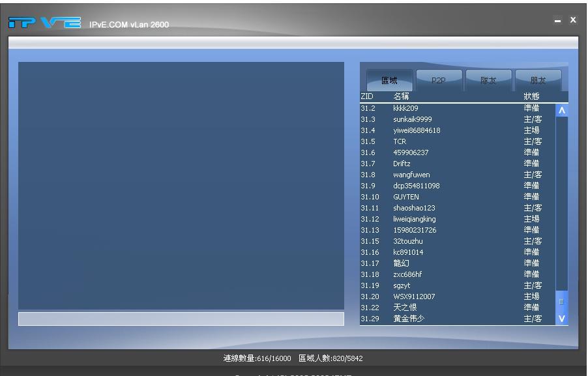Select user dcp354811098
Screen dimensions: 588x376
[458, 186]
